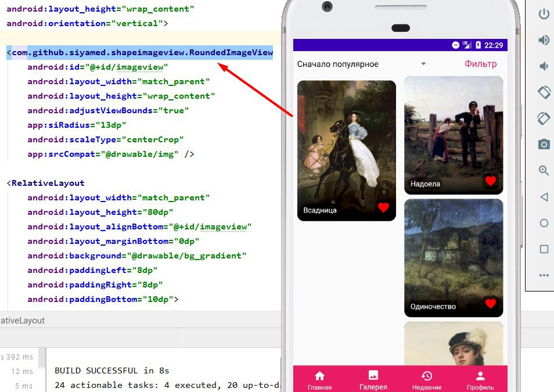
Task: Rotate emulator right with the second rotate icon
Action: [x=544, y=118]
